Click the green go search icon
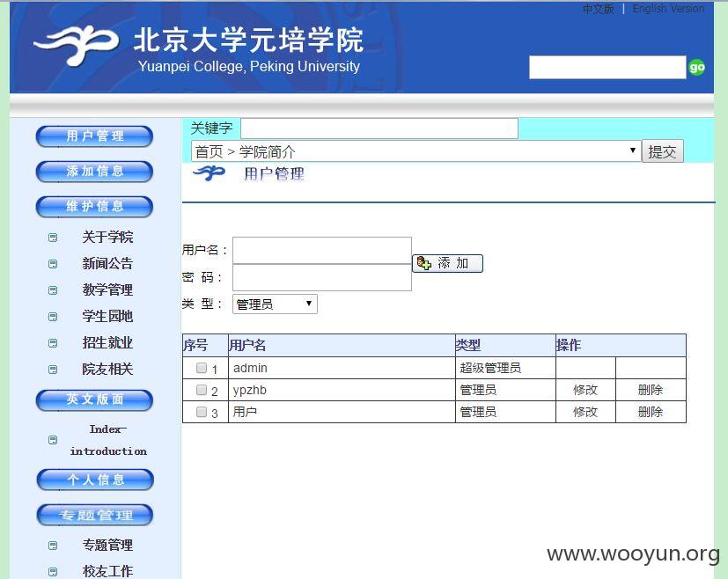This screenshot has height=579, width=728. (697, 68)
